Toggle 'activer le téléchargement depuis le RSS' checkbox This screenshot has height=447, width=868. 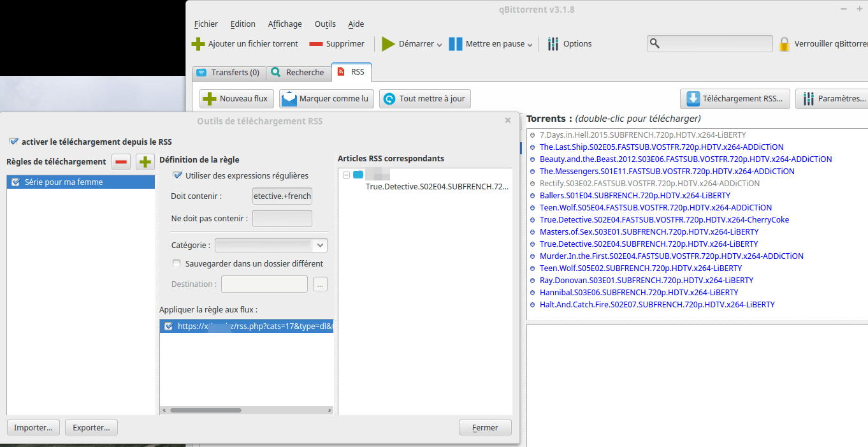(13, 142)
